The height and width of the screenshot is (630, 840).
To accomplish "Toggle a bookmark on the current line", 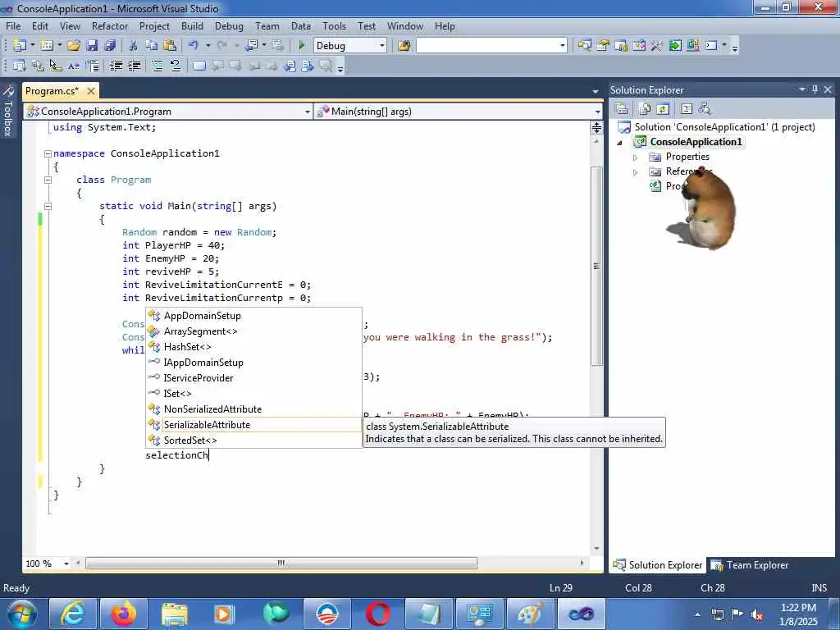I will point(199,66).
